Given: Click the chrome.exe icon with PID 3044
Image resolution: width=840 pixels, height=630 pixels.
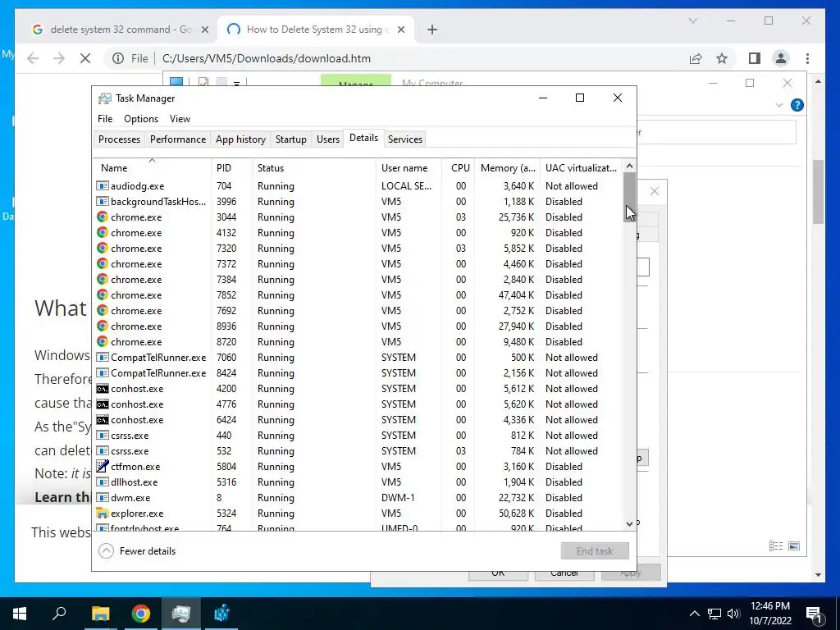Looking at the screenshot, I should coord(102,217).
